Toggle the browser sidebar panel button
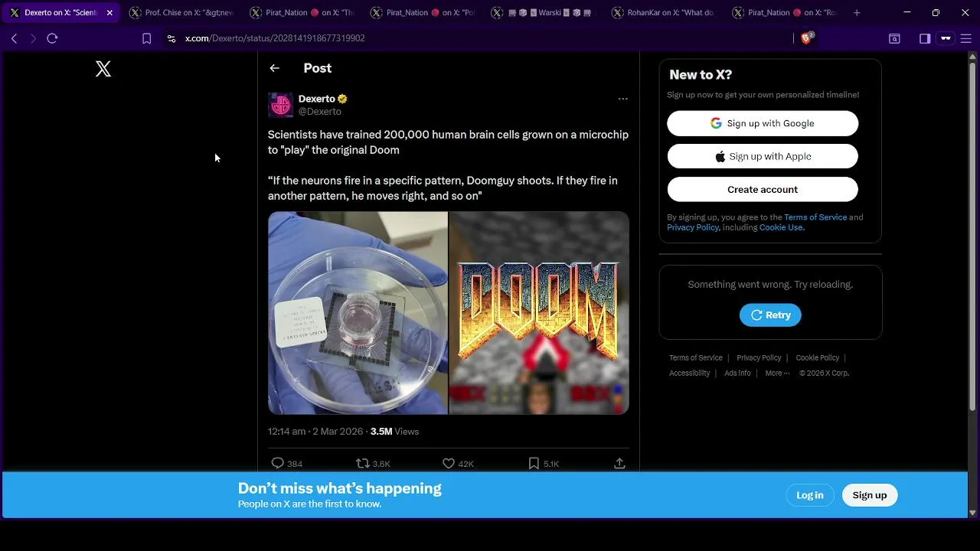Screen dimensions: 980x551 click(x=925, y=38)
